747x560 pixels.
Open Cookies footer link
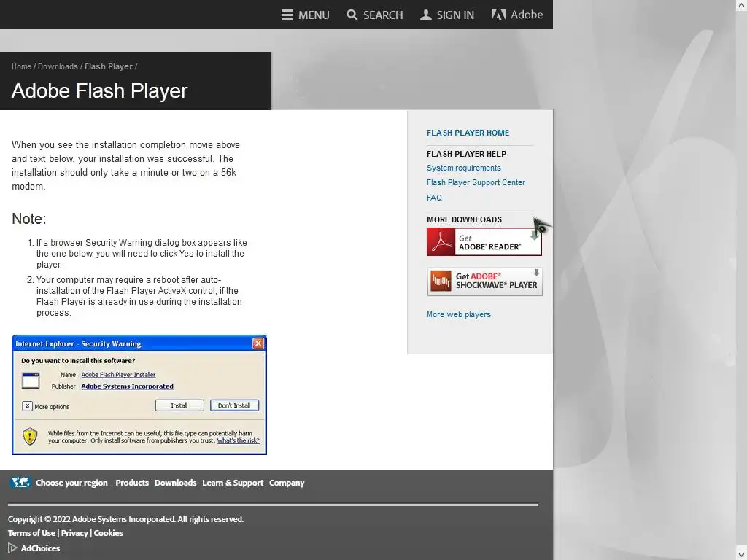click(x=108, y=533)
